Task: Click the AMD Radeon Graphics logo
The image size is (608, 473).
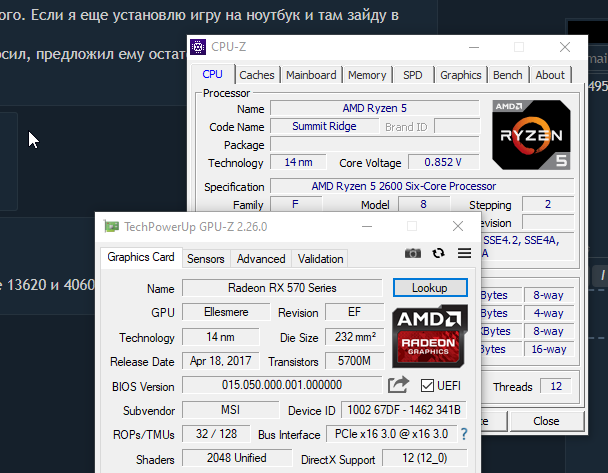Action: pyautogui.click(x=430, y=337)
